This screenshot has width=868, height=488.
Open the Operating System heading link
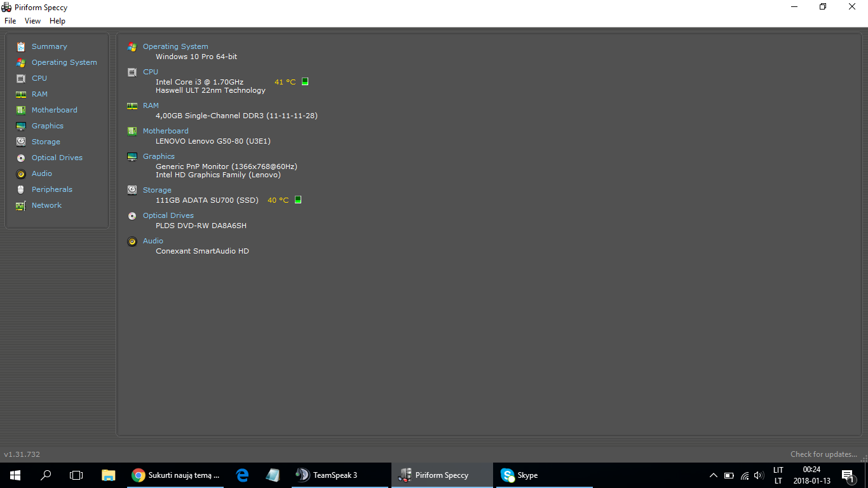click(175, 46)
